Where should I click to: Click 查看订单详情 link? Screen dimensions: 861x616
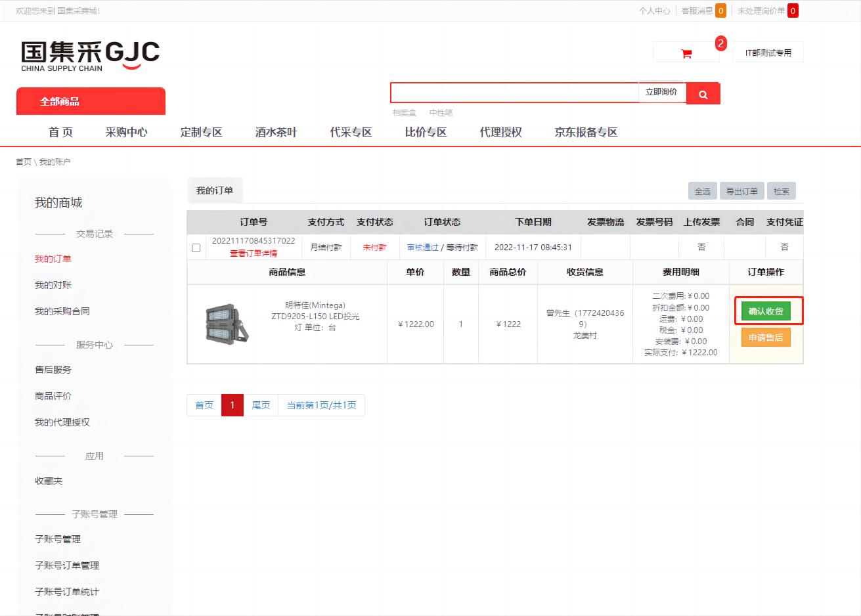254,253
